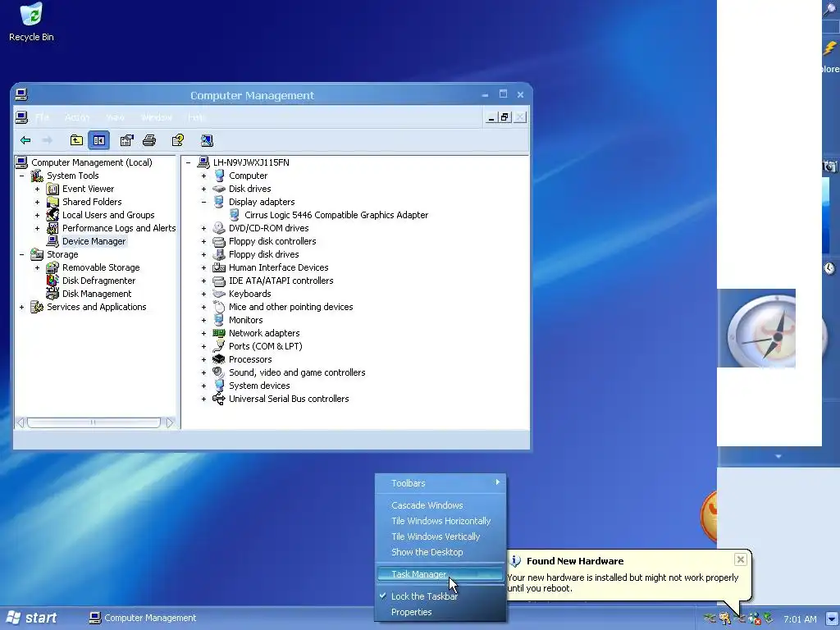Viewport: 840px width, 630px height.
Task: Expand the DVD/CD-ROM drives node
Action: pyautogui.click(x=203, y=228)
